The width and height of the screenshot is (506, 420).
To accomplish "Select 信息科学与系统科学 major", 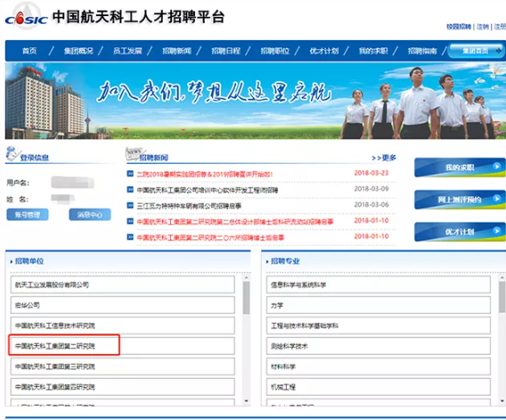I will pos(379,285).
